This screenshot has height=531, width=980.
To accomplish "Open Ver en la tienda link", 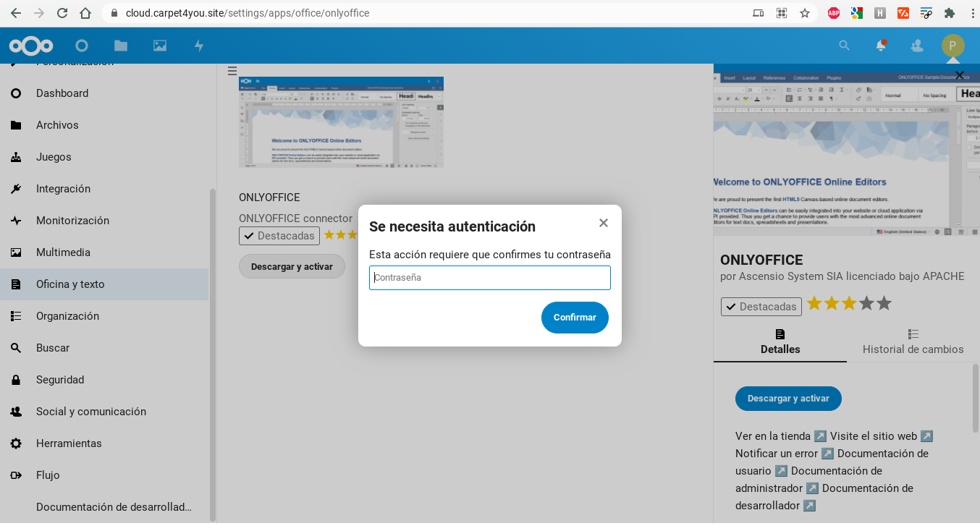I will click(781, 436).
